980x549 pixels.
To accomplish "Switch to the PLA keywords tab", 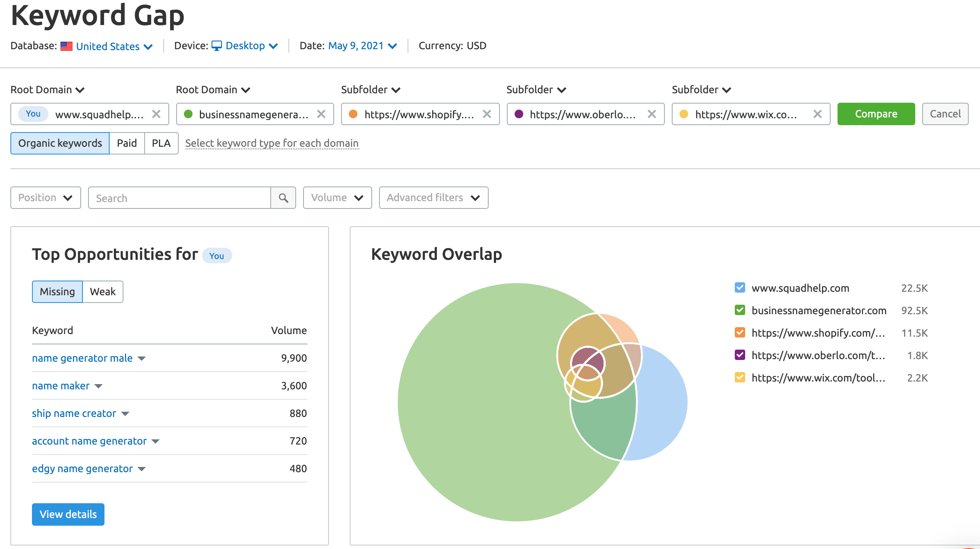I will click(x=161, y=143).
